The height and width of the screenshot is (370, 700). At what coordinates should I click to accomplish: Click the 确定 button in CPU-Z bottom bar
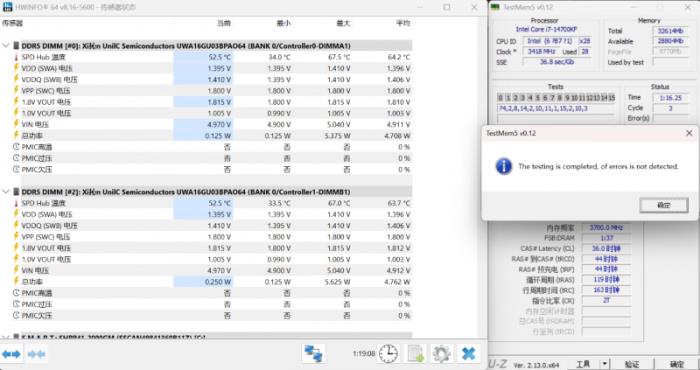point(677,364)
